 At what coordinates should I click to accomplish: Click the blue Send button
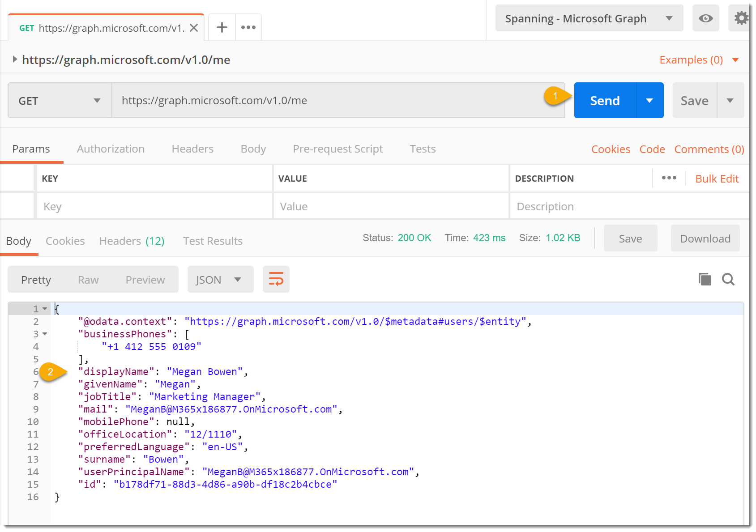click(x=605, y=101)
